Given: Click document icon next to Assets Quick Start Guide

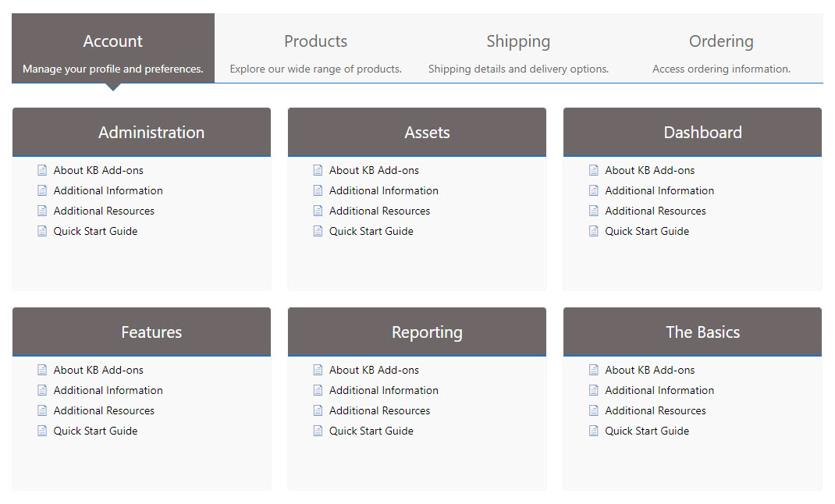Looking at the screenshot, I should 318,231.
